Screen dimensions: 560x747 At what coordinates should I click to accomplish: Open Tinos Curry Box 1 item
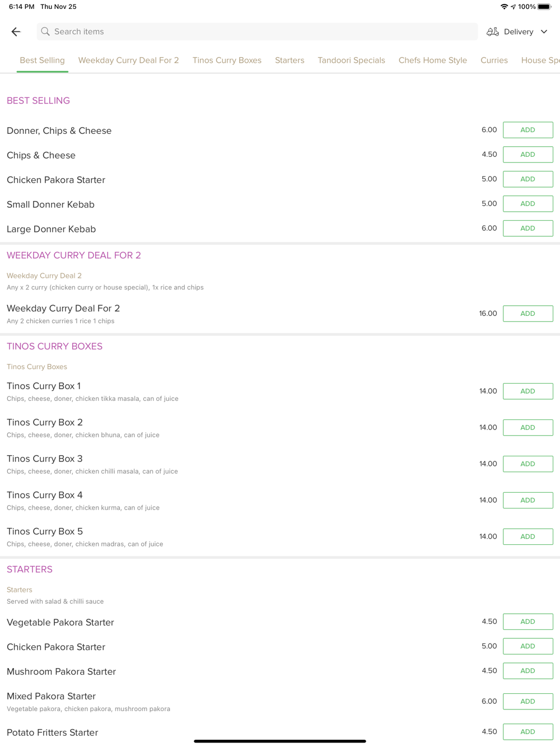(x=44, y=386)
